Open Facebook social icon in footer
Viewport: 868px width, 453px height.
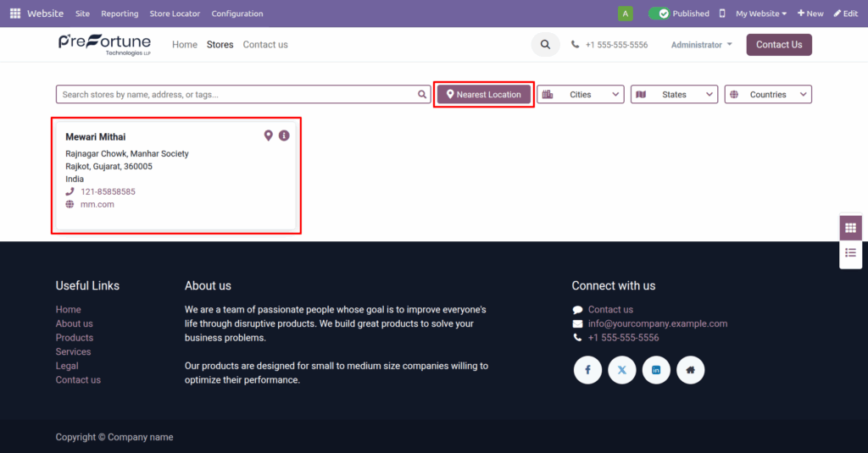pos(587,370)
